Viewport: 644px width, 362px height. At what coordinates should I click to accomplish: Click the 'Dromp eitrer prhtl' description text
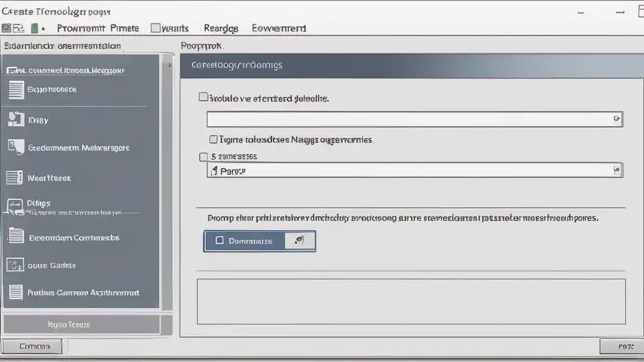point(402,218)
